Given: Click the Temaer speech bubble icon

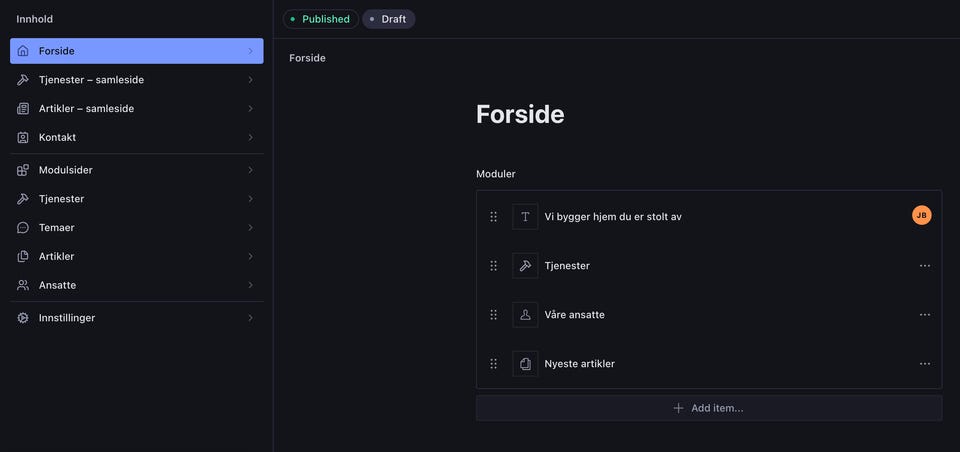Looking at the screenshot, I should coord(23,228).
